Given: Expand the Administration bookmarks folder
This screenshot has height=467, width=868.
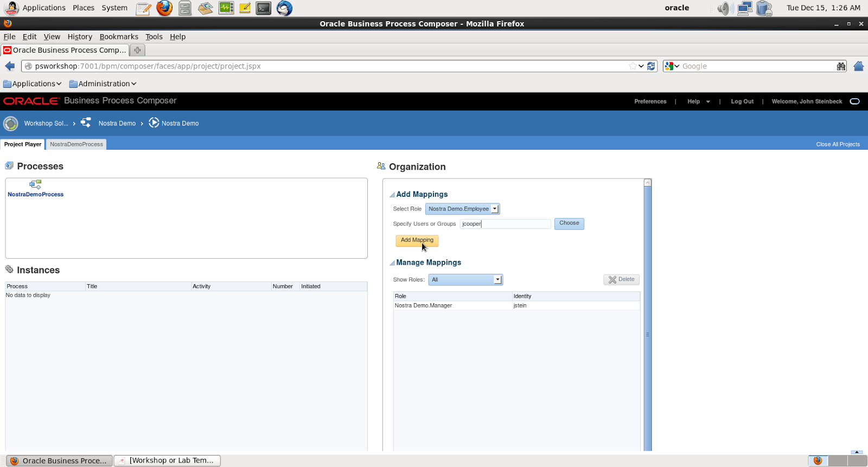Looking at the screenshot, I should pyautogui.click(x=103, y=84).
